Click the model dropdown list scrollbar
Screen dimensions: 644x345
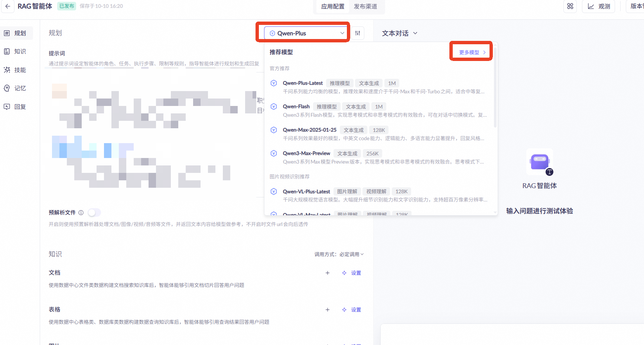click(495, 87)
